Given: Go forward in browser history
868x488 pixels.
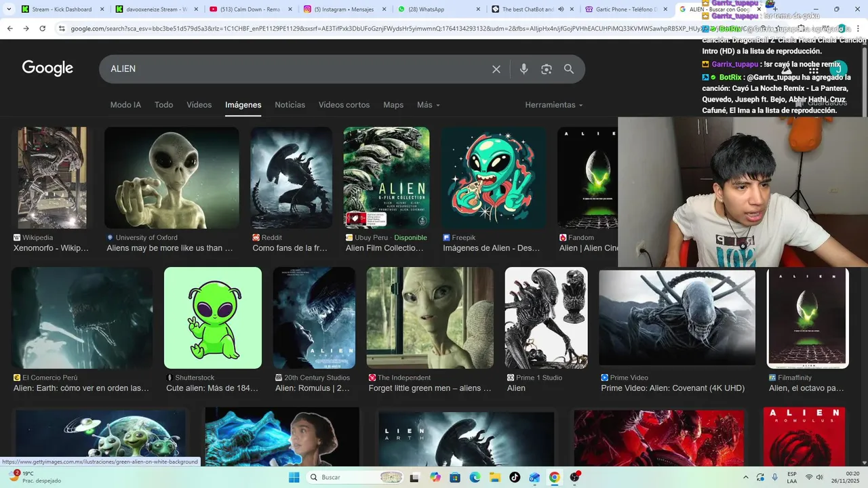Looking at the screenshot, I should click(26, 28).
